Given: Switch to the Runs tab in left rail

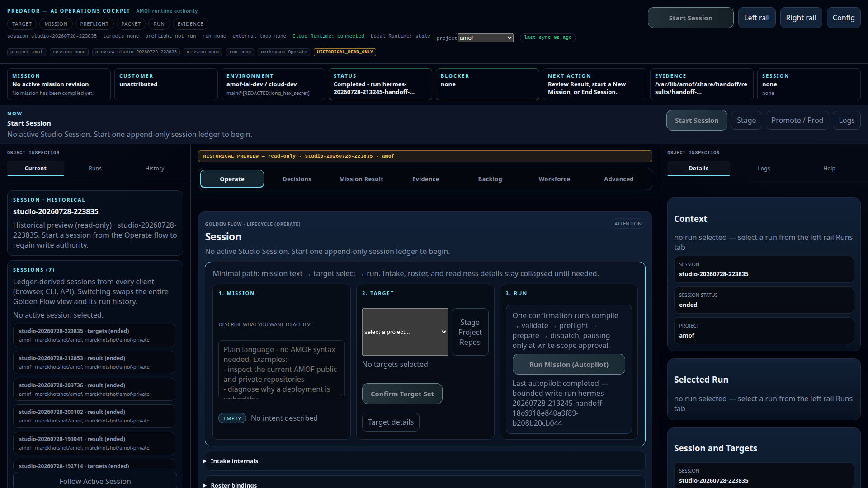Looking at the screenshot, I should click(x=95, y=168).
